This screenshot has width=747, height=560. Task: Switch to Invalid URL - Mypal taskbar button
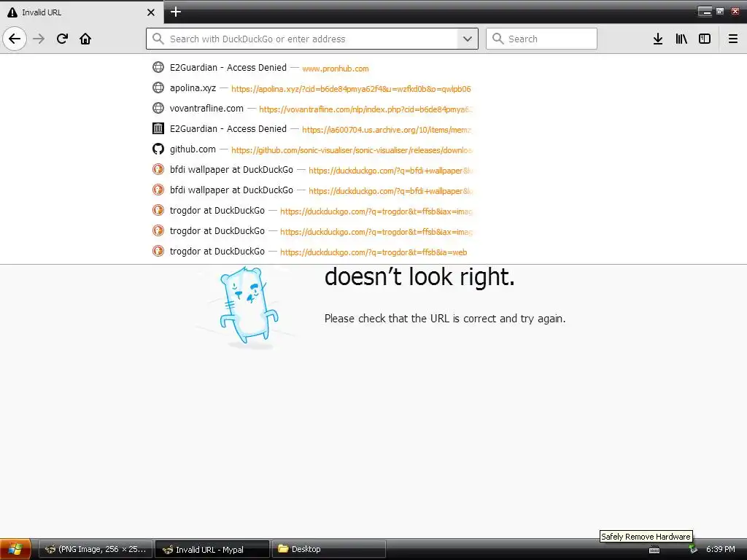pos(212,549)
